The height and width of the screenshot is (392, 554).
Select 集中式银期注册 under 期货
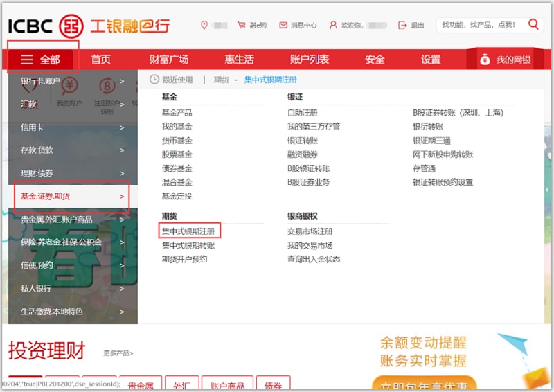point(188,231)
